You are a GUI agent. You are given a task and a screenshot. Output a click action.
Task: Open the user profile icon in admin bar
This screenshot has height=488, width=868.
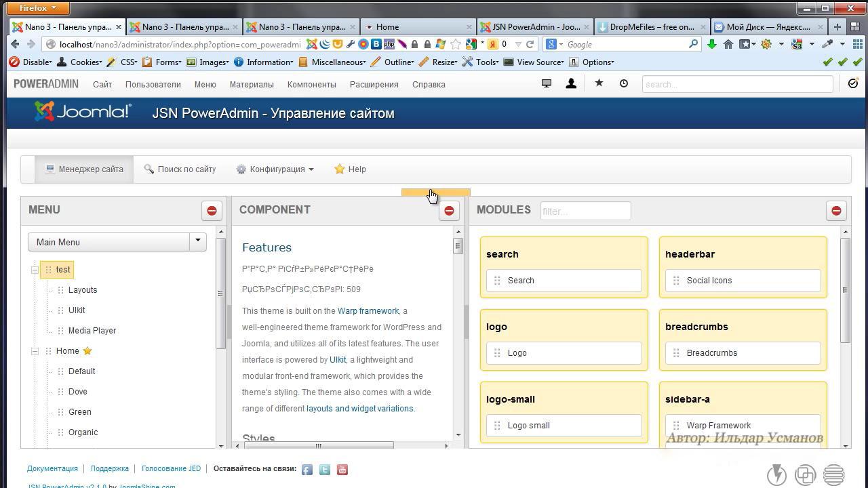click(x=571, y=83)
